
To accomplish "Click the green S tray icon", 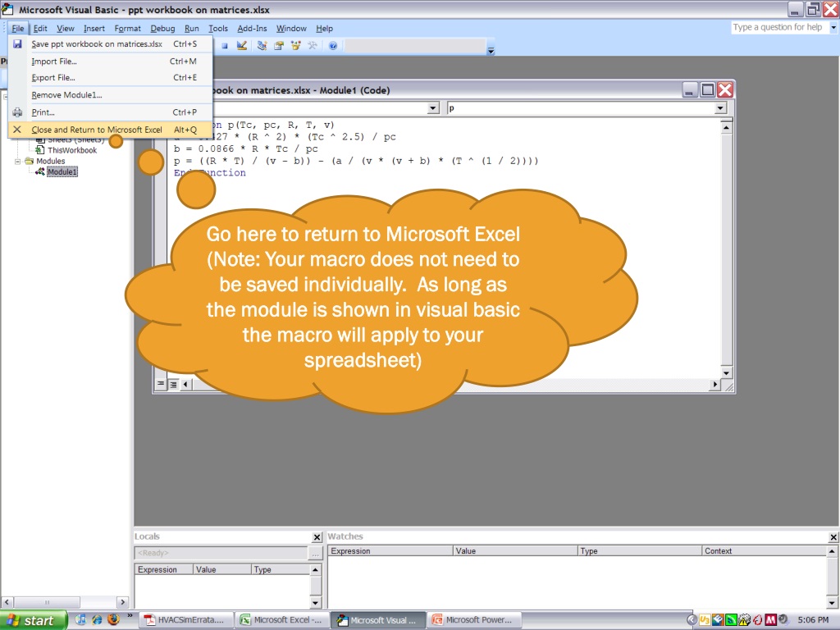I will [731, 620].
